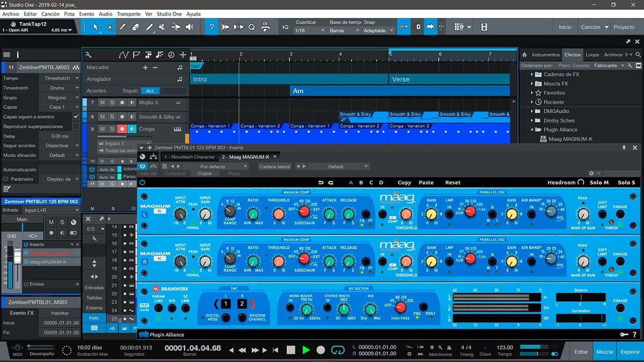Solo the Smooth & Silky track
This screenshot has height=362, width=644.
point(112,116)
